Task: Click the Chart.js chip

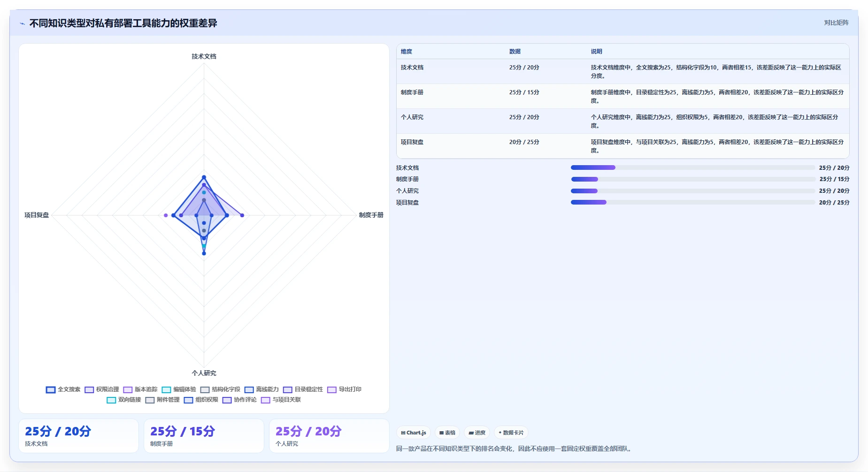Action: (413, 433)
